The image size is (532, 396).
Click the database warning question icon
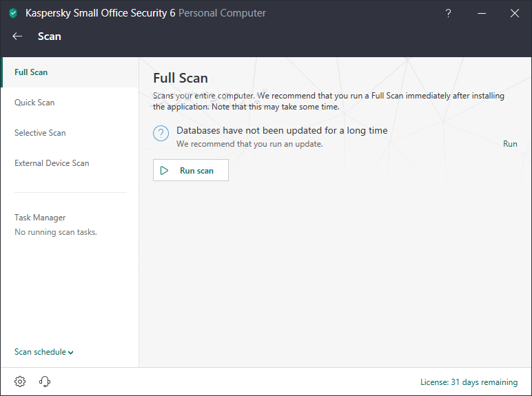pyautogui.click(x=161, y=134)
